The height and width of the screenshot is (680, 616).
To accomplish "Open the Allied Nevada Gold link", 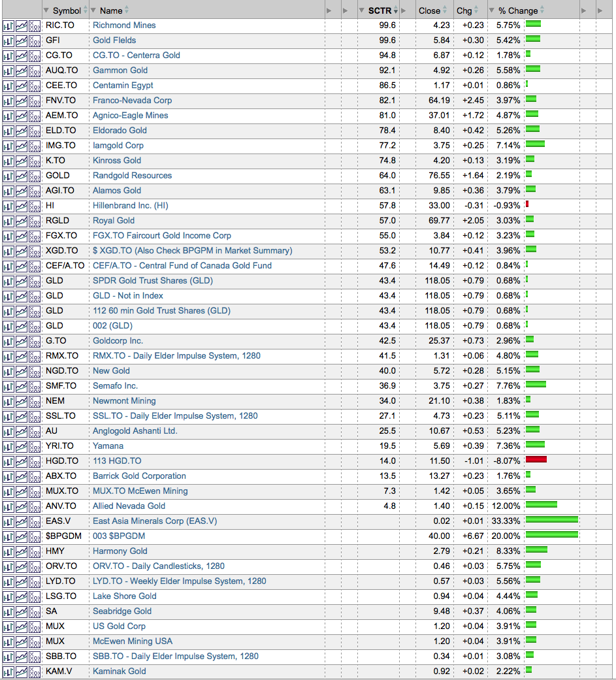I will point(129,506).
